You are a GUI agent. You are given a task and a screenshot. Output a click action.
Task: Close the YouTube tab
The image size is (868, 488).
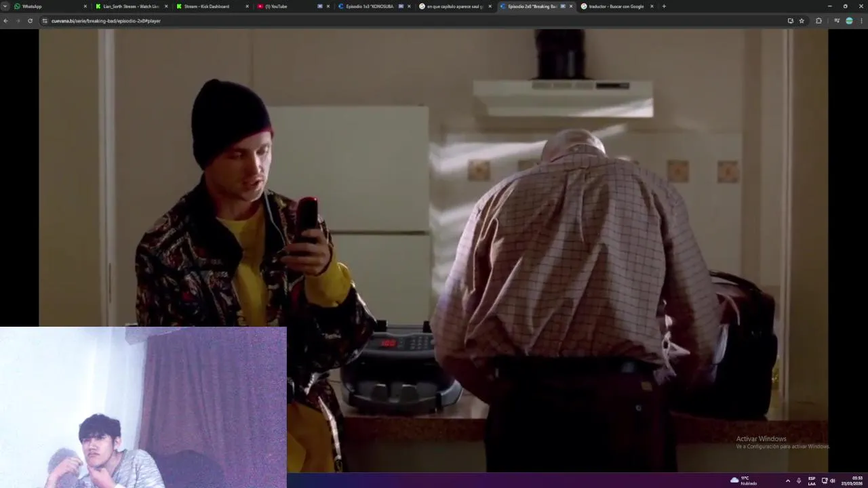tap(328, 6)
